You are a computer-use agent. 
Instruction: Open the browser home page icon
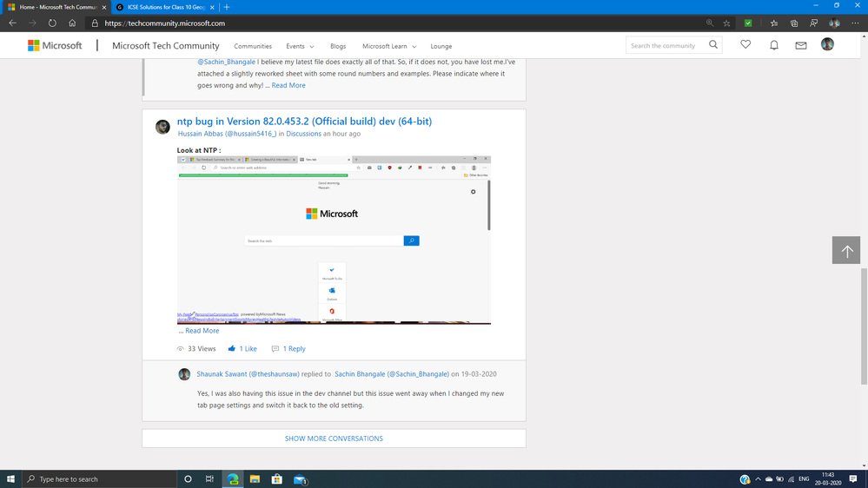[72, 23]
